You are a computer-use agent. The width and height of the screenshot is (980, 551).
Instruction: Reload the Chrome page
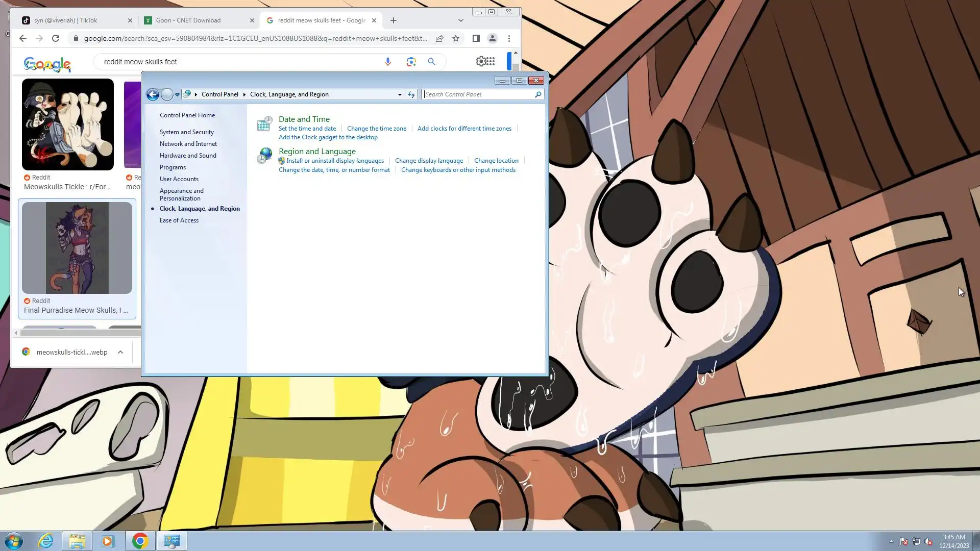tap(56, 38)
